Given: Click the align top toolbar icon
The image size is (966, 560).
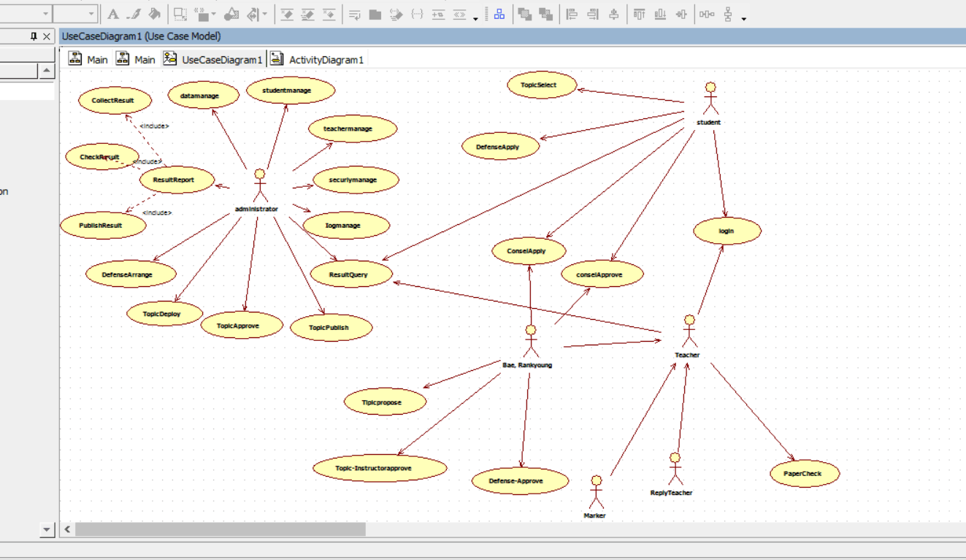Looking at the screenshot, I should tap(639, 14).
